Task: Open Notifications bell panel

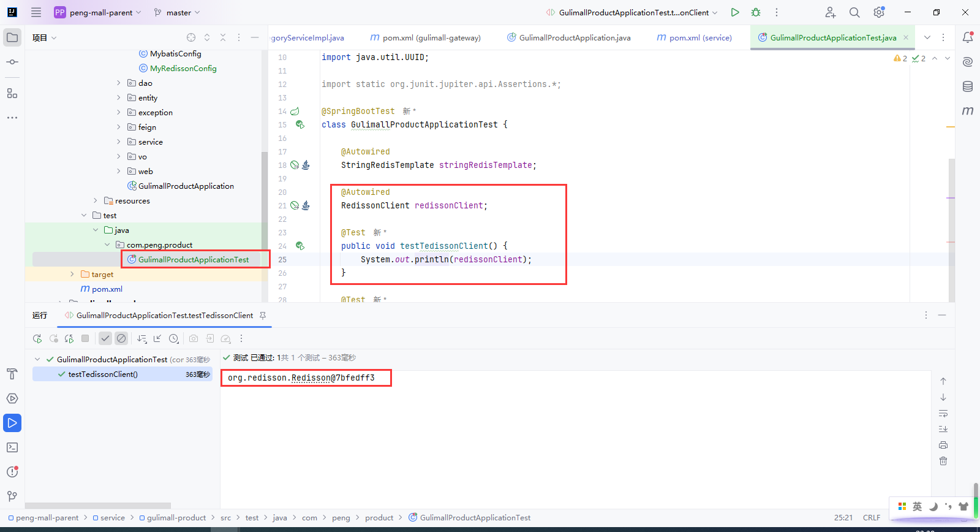Action: pyautogui.click(x=968, y=37)
